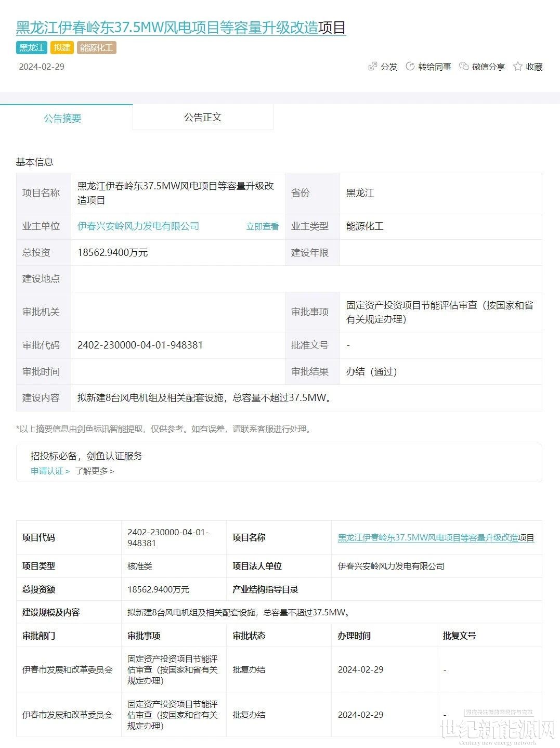Select 黑龙江 in 省份 cell
Screen dimensions: 560x748
[x=360, y=193]
